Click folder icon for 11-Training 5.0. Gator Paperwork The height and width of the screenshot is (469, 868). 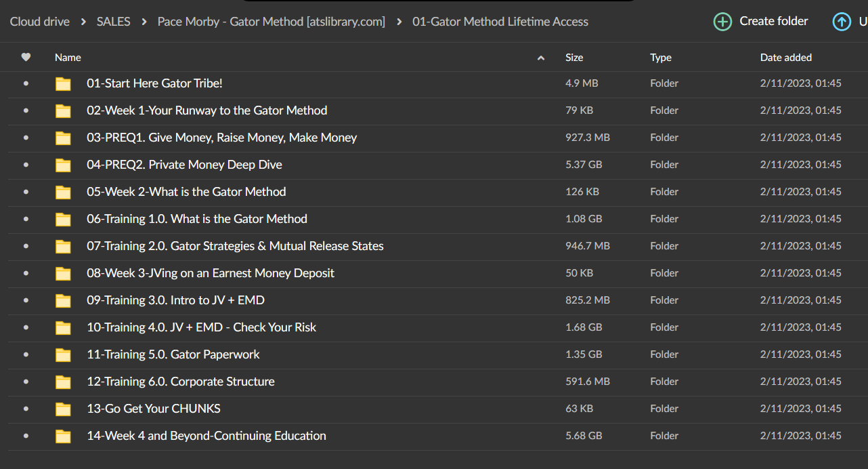pyautogui.click(x=63, y=354)
